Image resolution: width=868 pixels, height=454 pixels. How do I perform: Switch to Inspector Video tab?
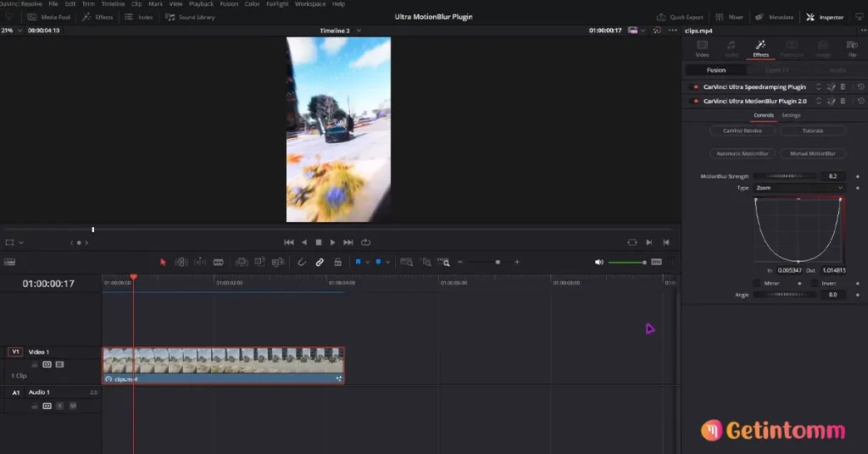coord(702,48)
